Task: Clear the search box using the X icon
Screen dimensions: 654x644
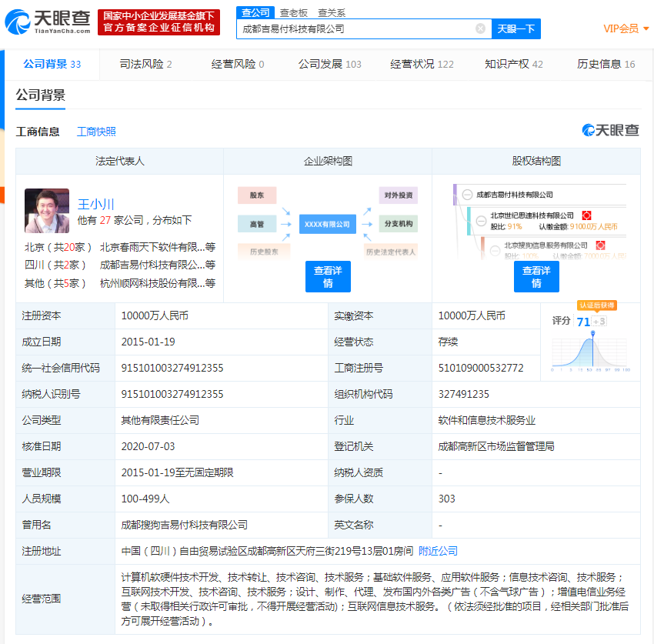Action: 481,28
